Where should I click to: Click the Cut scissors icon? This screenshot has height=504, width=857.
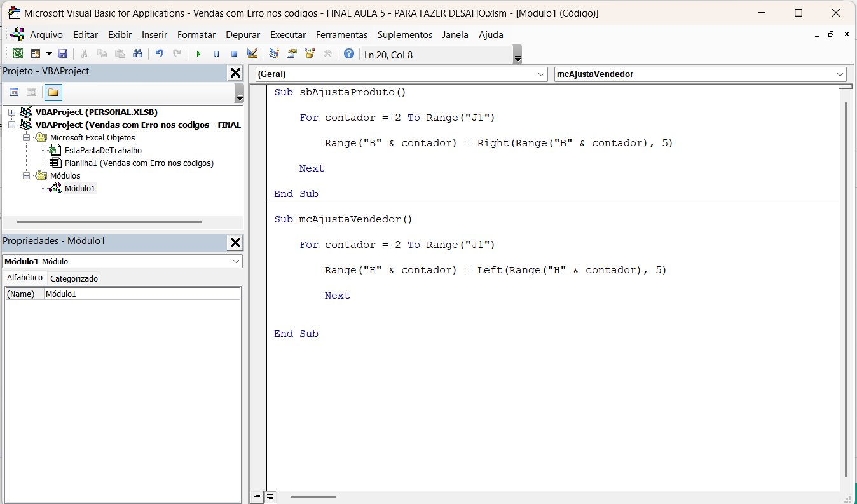[x=84, y=54]
